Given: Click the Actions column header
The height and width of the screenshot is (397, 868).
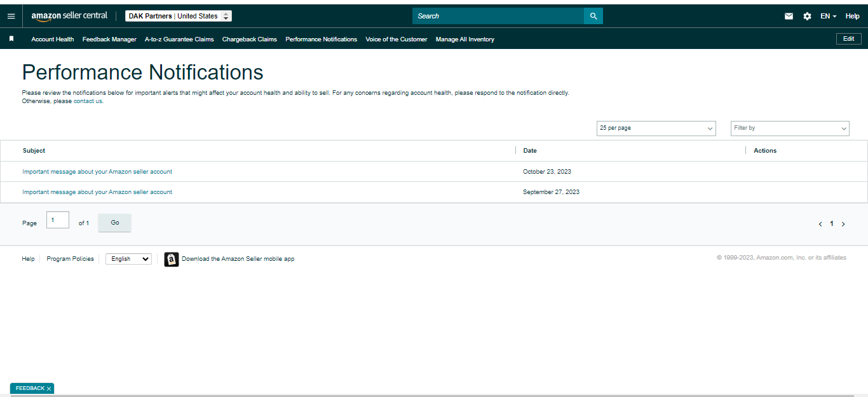Looking at the screenshot, I should tap(765, 151).
